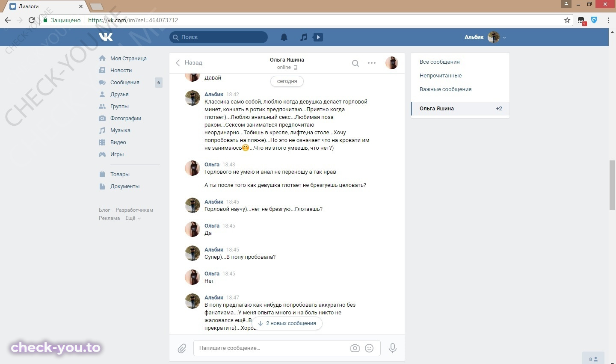616x364 pixels.
Task: Click the Игры gamepad icon
Action: 102,154
